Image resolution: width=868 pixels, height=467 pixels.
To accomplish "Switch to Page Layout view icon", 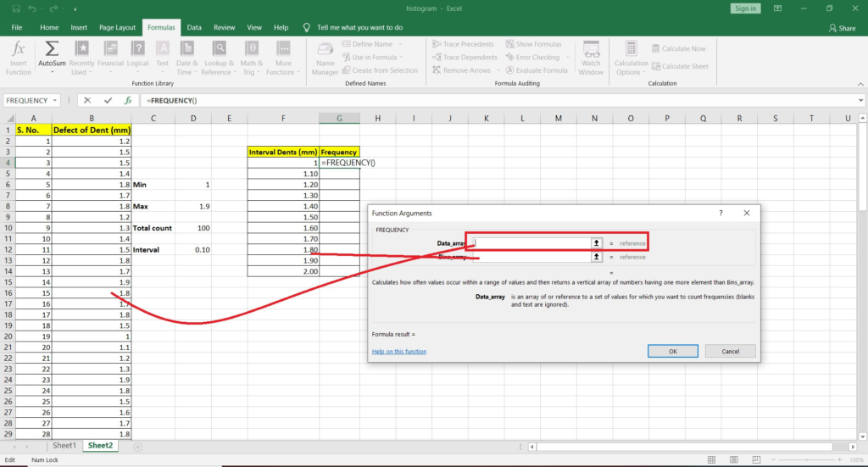I will tap(733, 460).
